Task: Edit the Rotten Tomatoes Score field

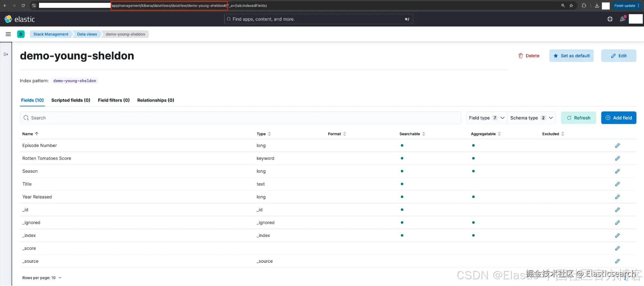Action: 617,158
